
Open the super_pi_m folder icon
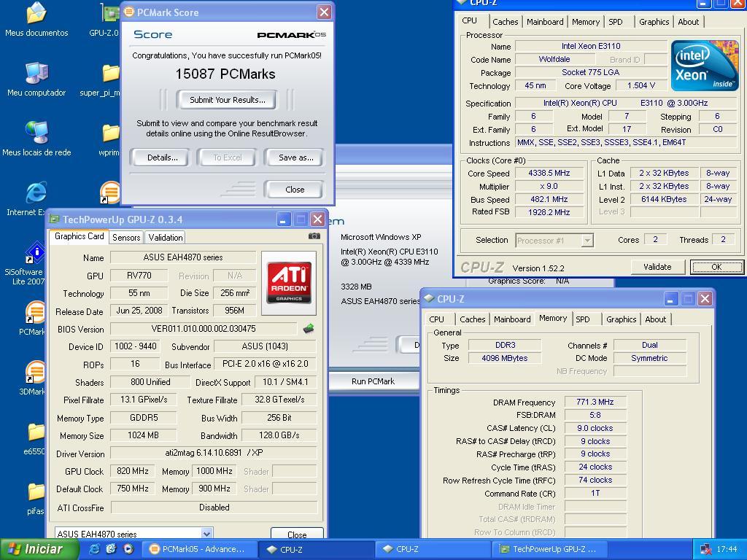[111, 74]
